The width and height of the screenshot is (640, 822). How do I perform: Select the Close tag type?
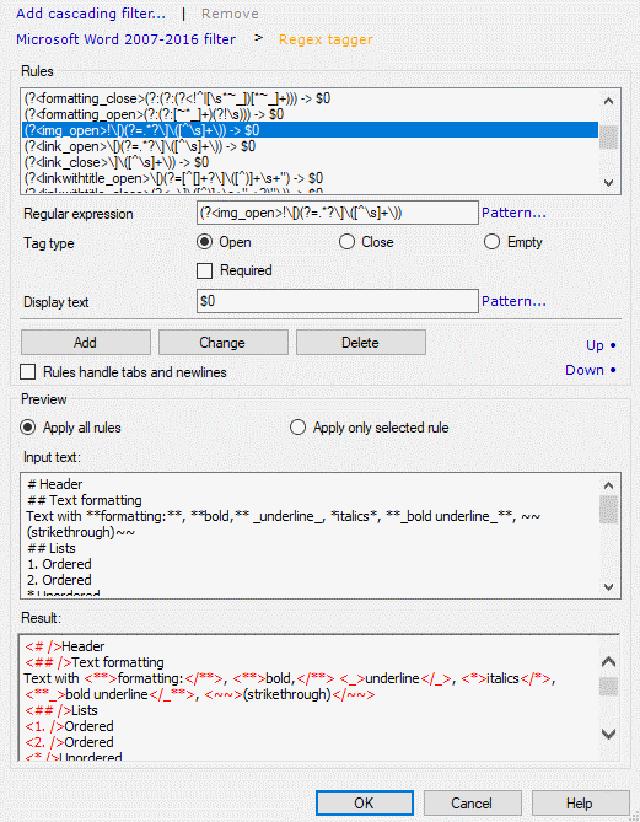(x=347, y=242)
